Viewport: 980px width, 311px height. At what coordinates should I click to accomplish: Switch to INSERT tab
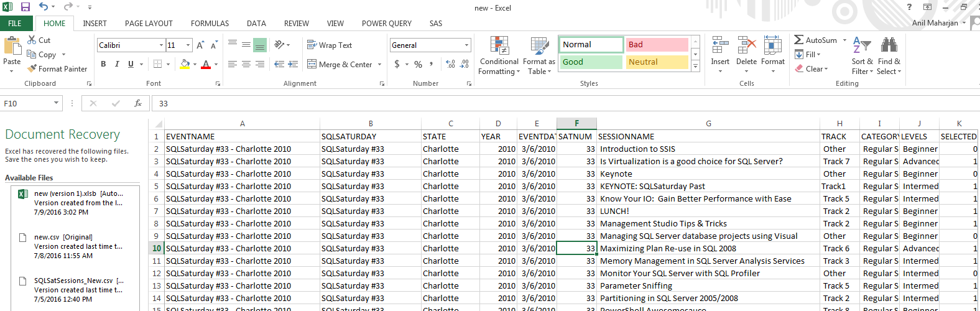coord(95,23)
